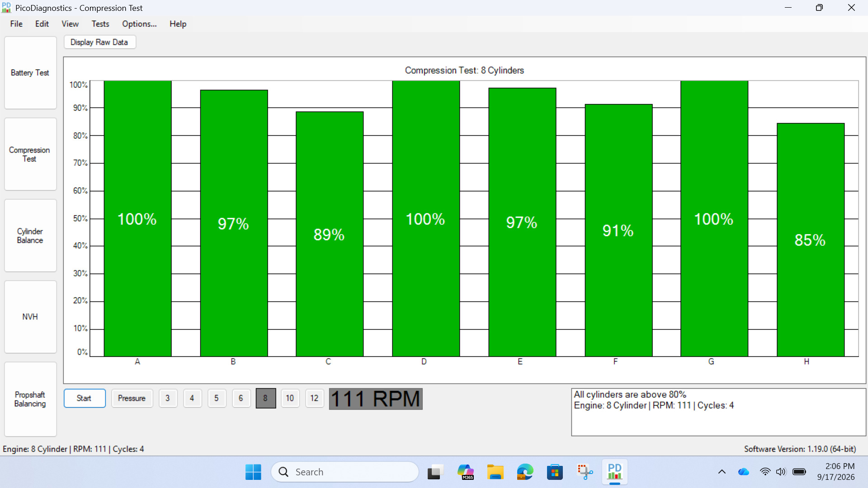Open the Wi-Fi network tray icon

pyautogui.click(x=765, y=472)
